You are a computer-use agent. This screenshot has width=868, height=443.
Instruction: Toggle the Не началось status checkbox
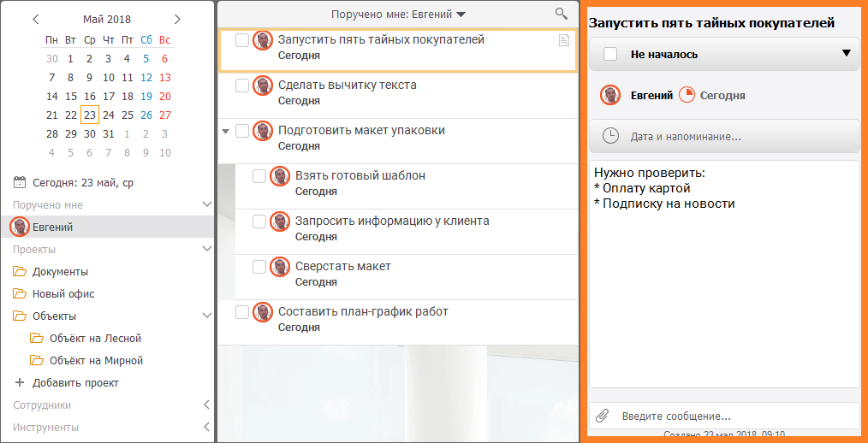(x=610, y=54)
